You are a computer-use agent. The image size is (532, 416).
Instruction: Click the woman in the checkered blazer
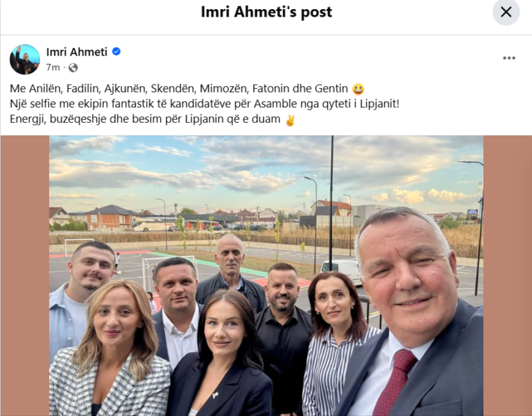(x=112, y=349)
